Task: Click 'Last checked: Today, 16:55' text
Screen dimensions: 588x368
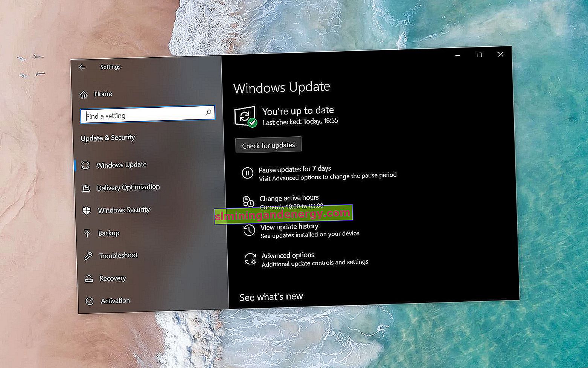Action: 300,121
